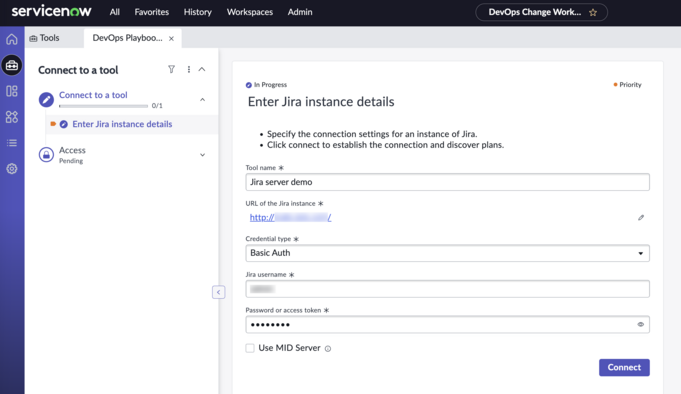The height and width of the screenshot is (394, 681).
Task: Click the Access Pending stage
Action: coord(72,155)
